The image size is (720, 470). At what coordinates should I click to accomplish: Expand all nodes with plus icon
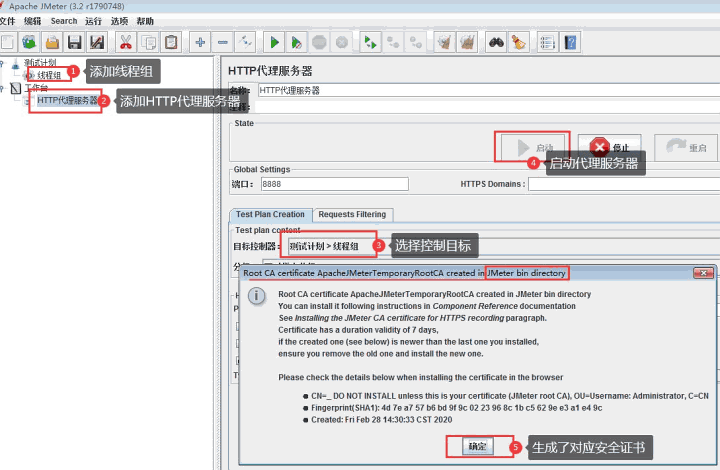(200, 43)
